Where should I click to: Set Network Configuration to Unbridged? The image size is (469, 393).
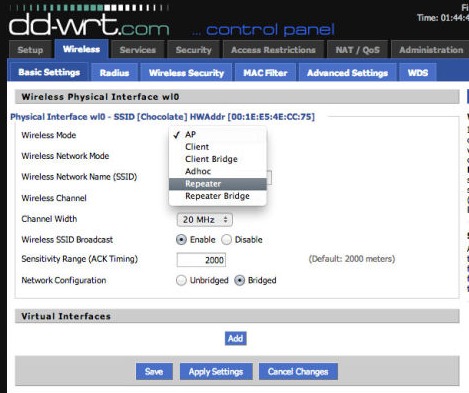[181, 280]
